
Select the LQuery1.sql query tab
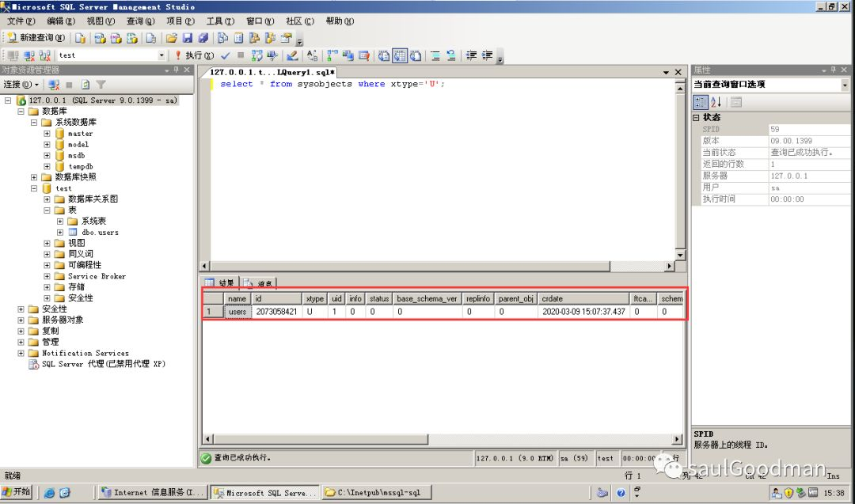272,72
